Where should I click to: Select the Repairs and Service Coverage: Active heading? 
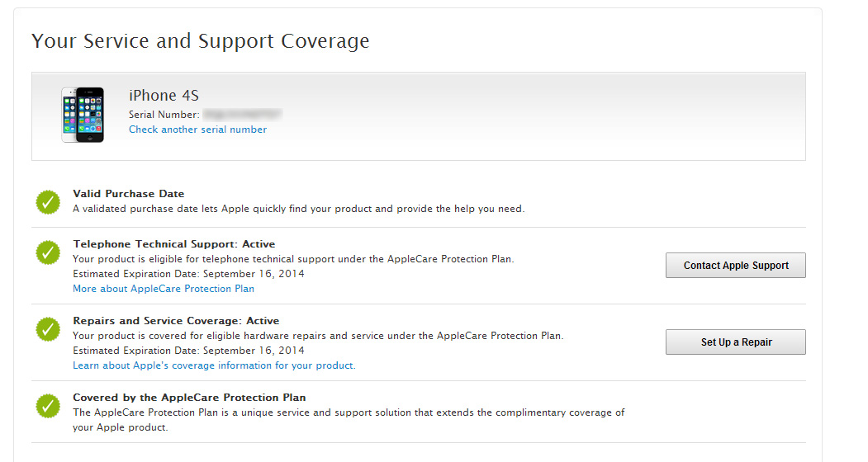coord(176,321)
